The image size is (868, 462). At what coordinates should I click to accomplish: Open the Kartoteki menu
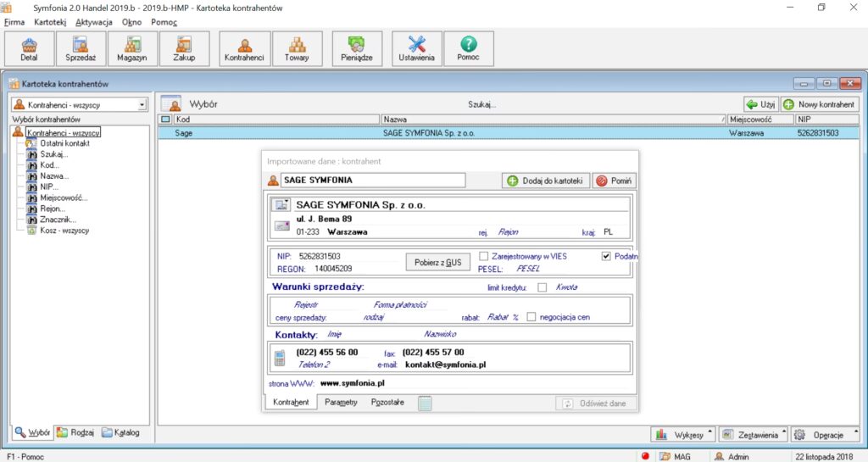click(x=50, y=21)
